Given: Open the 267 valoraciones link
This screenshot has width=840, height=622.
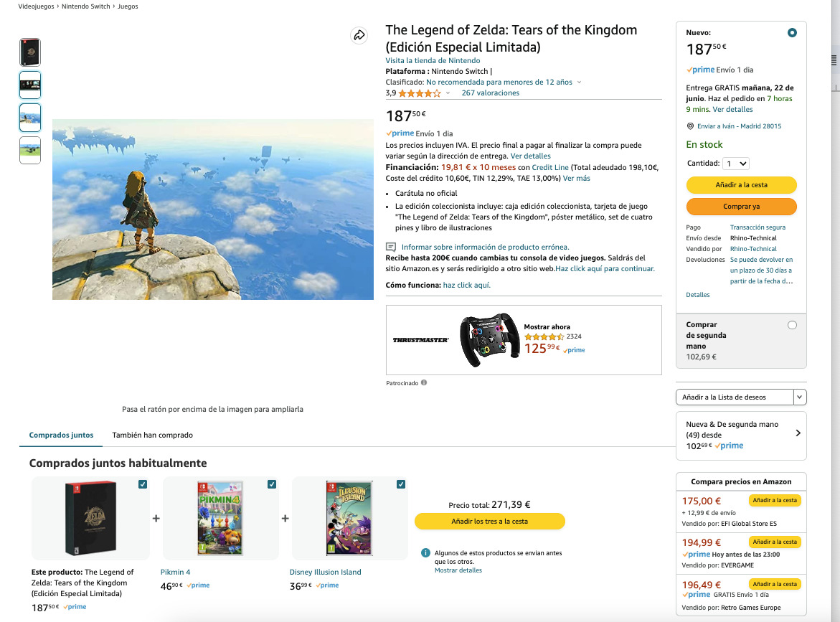Looking at the screenshot, I should [490, 93].
